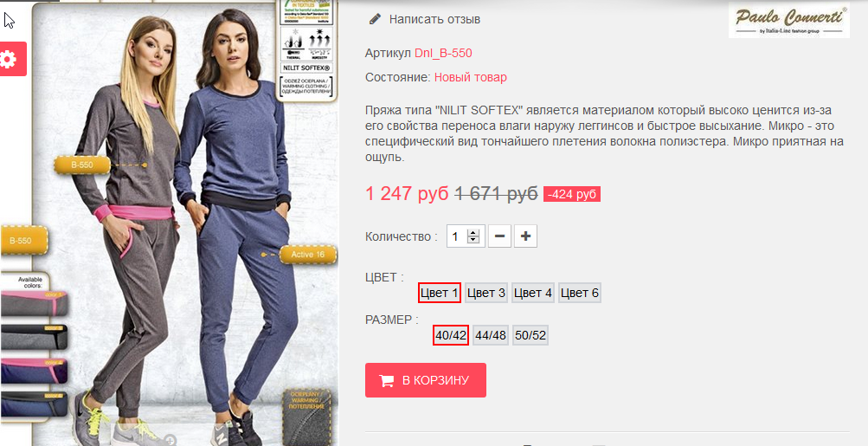Click the pencil icon beside Написать отзыв

(375, 19)
